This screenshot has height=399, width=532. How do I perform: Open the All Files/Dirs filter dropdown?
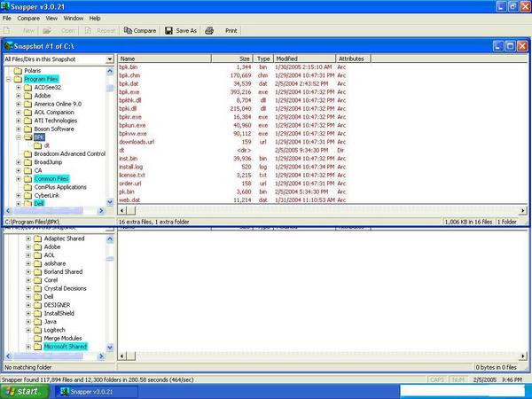(x=110, y=59)
